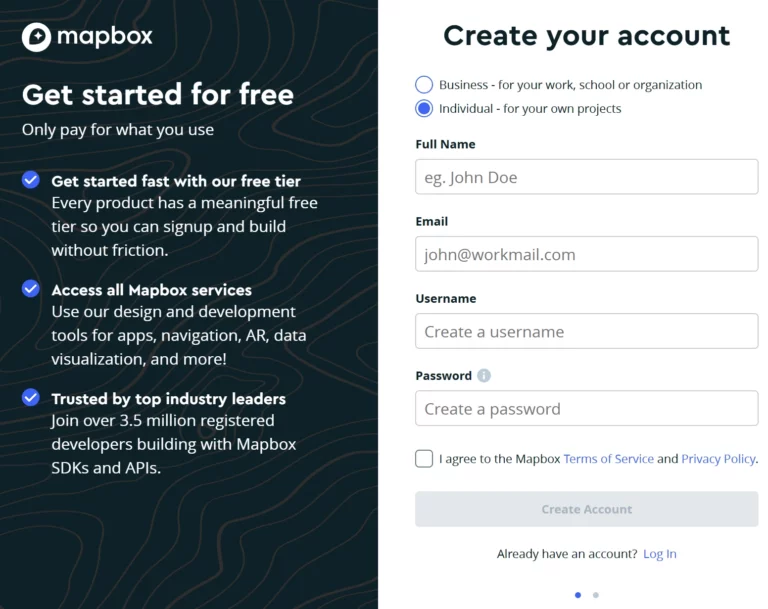Go to second step pagination dot
The height and width of the screenshot is (609, 768).
click(596, 595)
